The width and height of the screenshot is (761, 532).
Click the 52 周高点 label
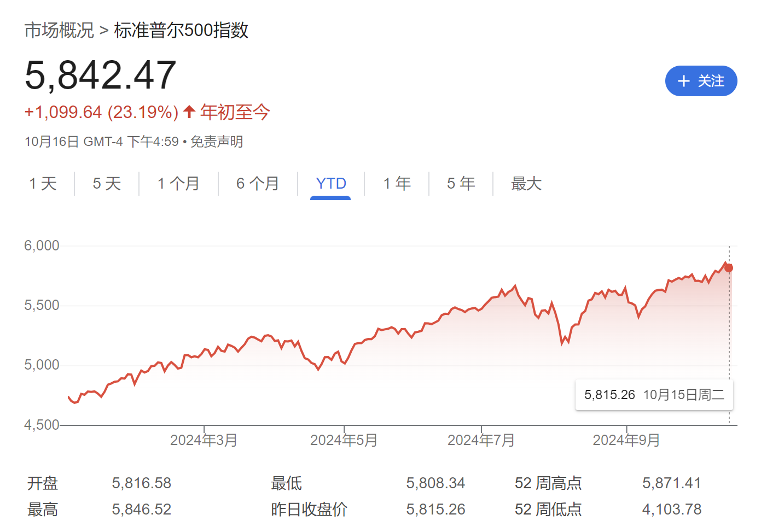[x=548, y=483]
